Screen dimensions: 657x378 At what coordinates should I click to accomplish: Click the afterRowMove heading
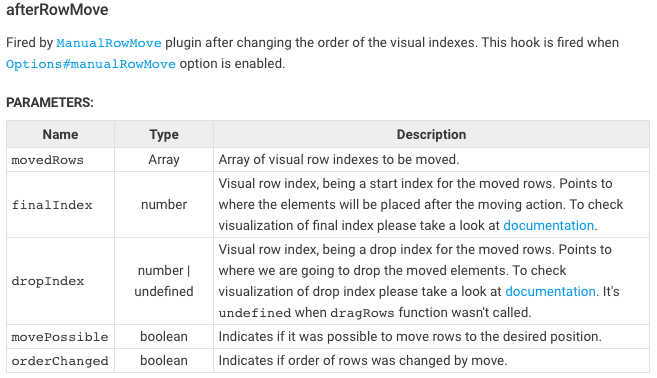[57, 10]
